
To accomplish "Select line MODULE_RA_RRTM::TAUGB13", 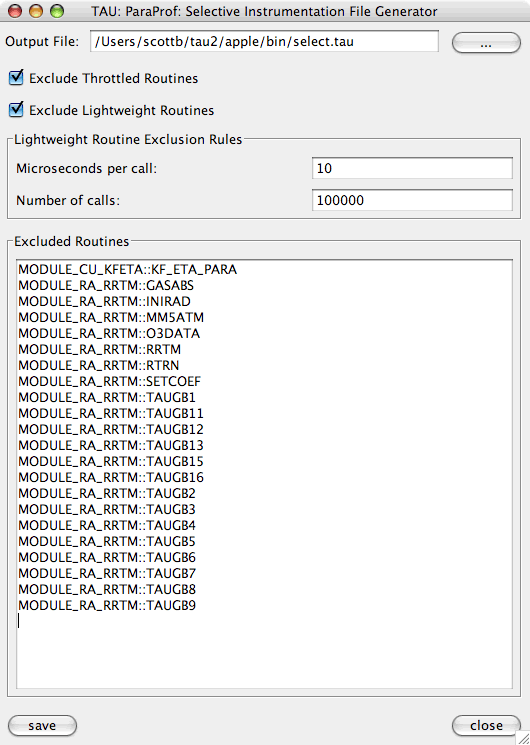I will pyautogui.click(x=111, y=445).
